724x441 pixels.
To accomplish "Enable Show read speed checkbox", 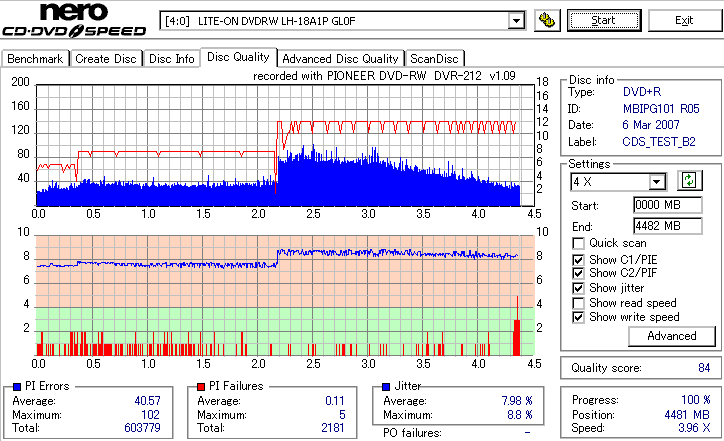I will pos(578,303).
